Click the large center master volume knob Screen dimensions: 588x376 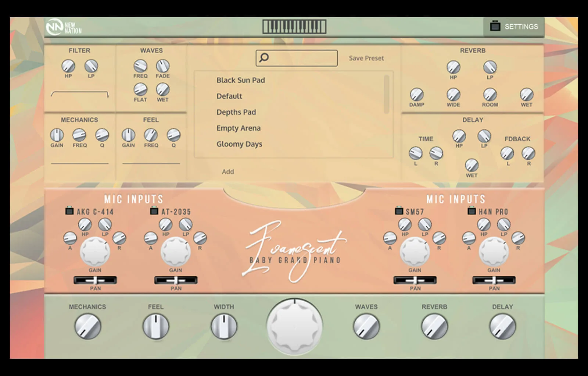[294, 326]
